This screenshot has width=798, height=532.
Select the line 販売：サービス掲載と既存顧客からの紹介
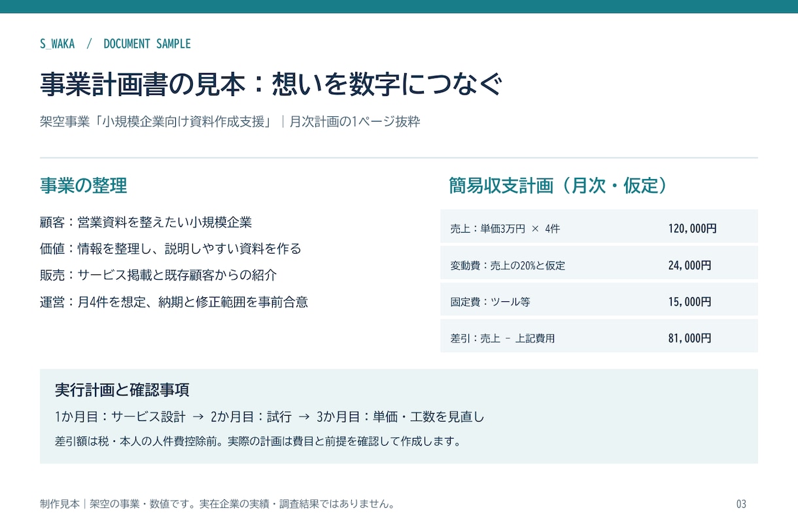pyautogui.click(x=158, y=275)
